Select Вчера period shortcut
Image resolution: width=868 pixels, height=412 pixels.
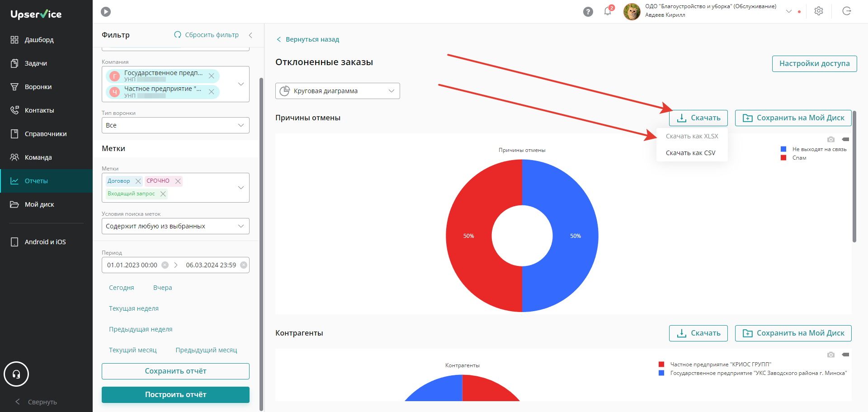point(163,288)
